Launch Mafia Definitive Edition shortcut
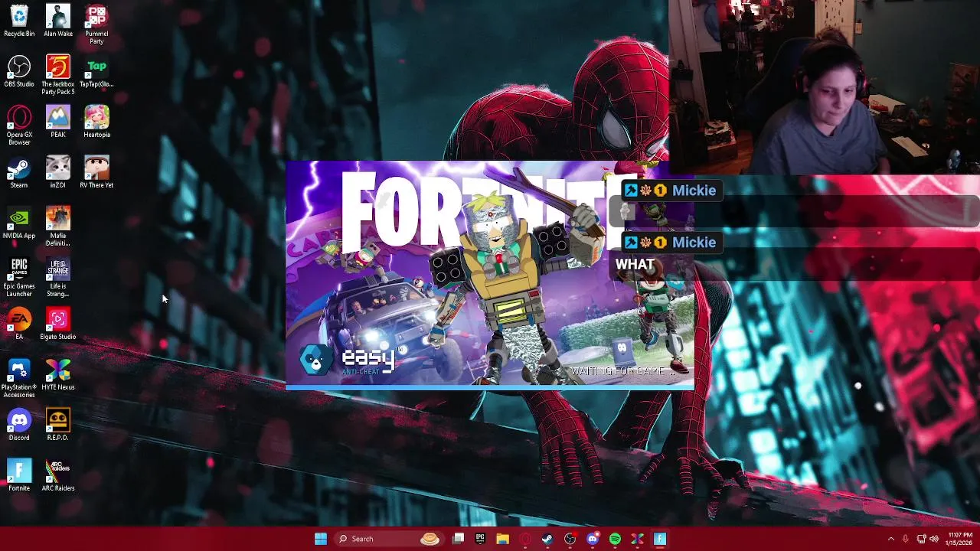The image size is (980, 551). pos(58,227)
